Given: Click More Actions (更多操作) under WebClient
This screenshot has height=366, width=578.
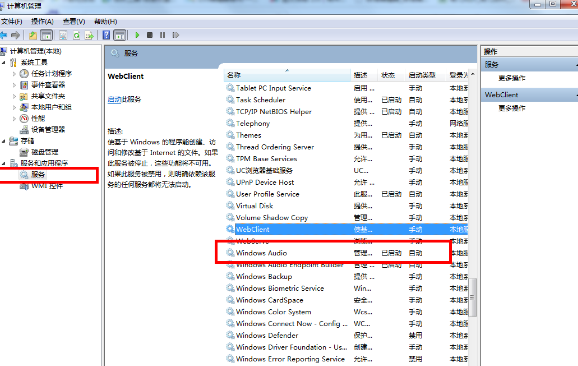Looking at the screenshot, I should point(512,108).
